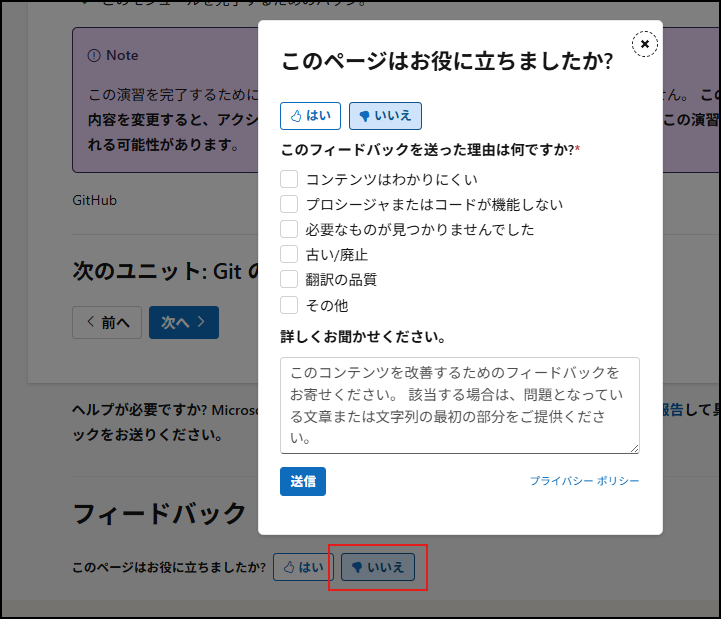
Task: Click page-bottom はい feedback button
Action: (303, 567)
